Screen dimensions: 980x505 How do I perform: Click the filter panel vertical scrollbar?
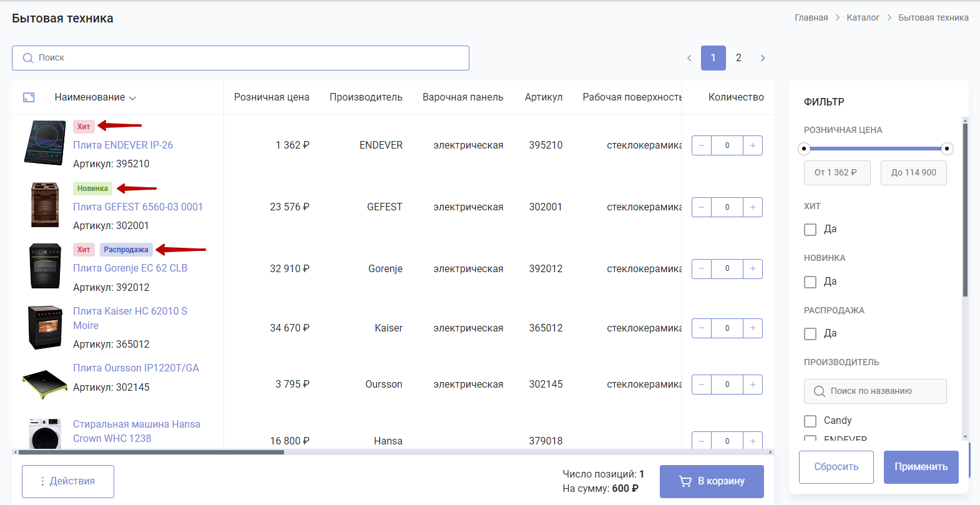[965, 210]
